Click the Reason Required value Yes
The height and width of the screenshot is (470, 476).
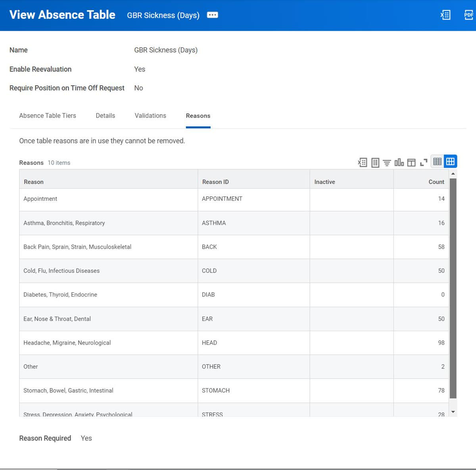click(x=86, y=438)
